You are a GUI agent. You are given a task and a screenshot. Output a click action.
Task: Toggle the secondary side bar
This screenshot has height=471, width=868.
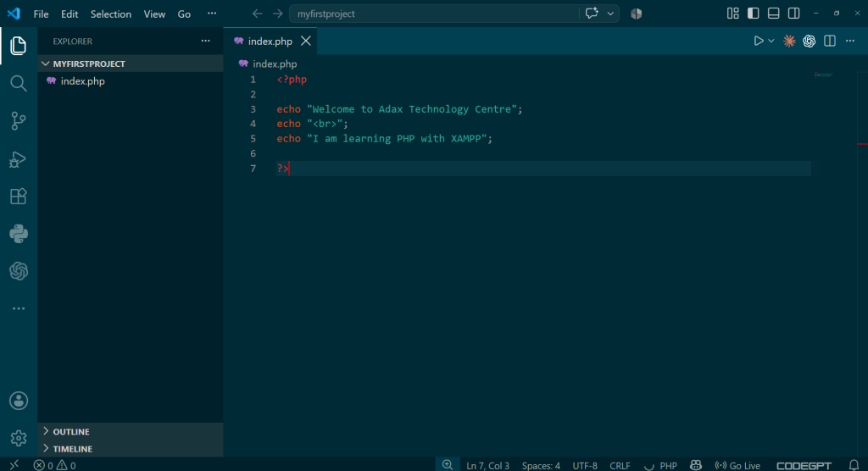[x=793, y=14]
